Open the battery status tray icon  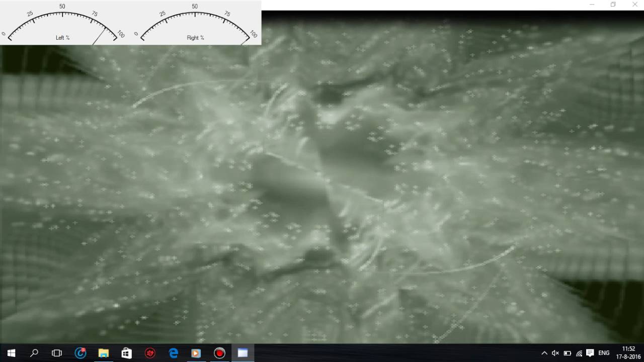point(568,353)
